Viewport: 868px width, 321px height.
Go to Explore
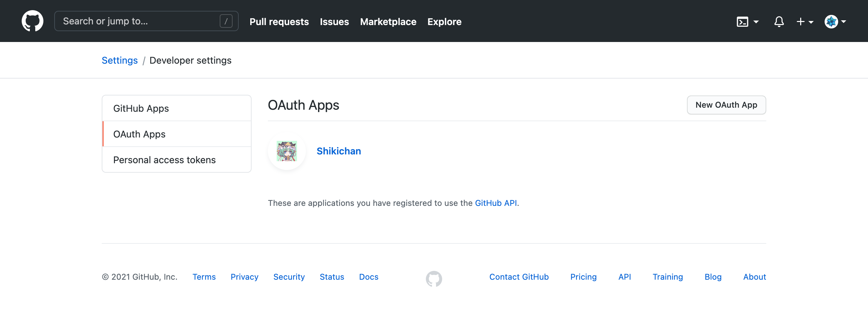[445, 22]
